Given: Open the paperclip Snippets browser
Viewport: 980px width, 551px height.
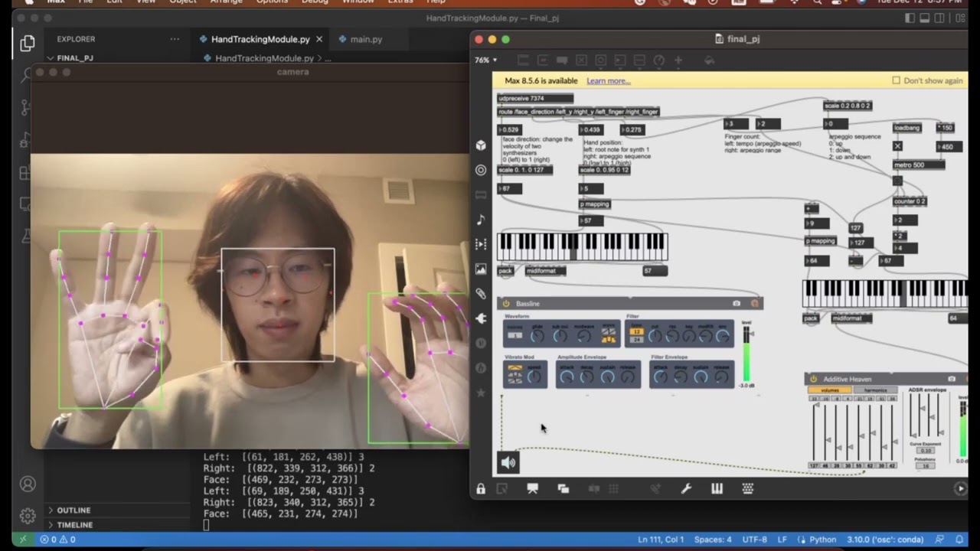Looking at the screenshot, I should click(481, 294).
